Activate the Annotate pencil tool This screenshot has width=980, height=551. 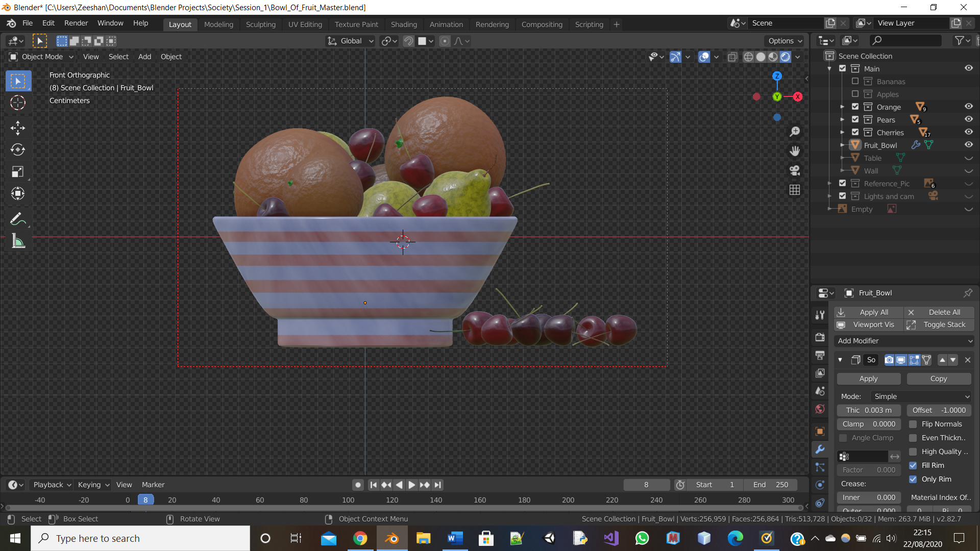point(18,219)
